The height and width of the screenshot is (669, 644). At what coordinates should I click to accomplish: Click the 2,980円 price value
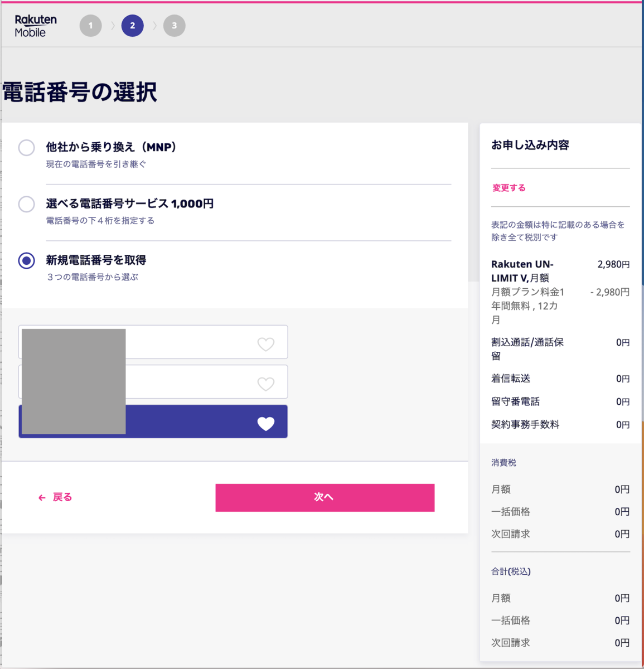coord(613,265)
